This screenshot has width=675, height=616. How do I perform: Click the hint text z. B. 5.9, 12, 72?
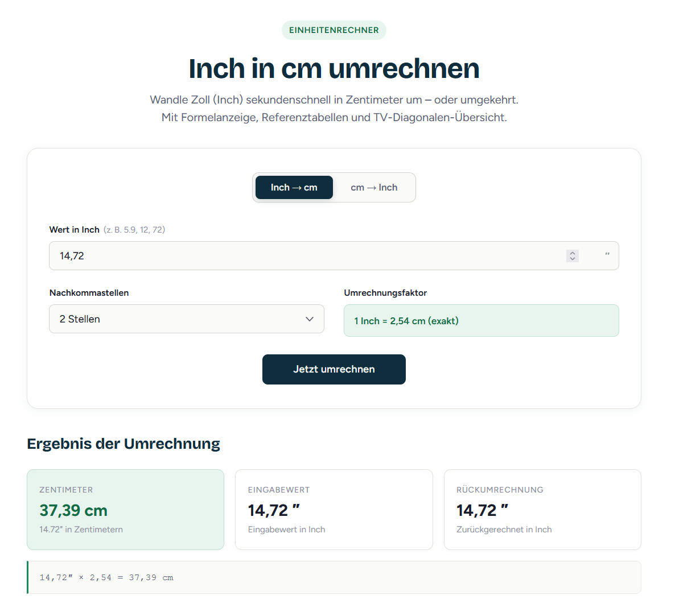pyautogui.click(x=134, y=230)
